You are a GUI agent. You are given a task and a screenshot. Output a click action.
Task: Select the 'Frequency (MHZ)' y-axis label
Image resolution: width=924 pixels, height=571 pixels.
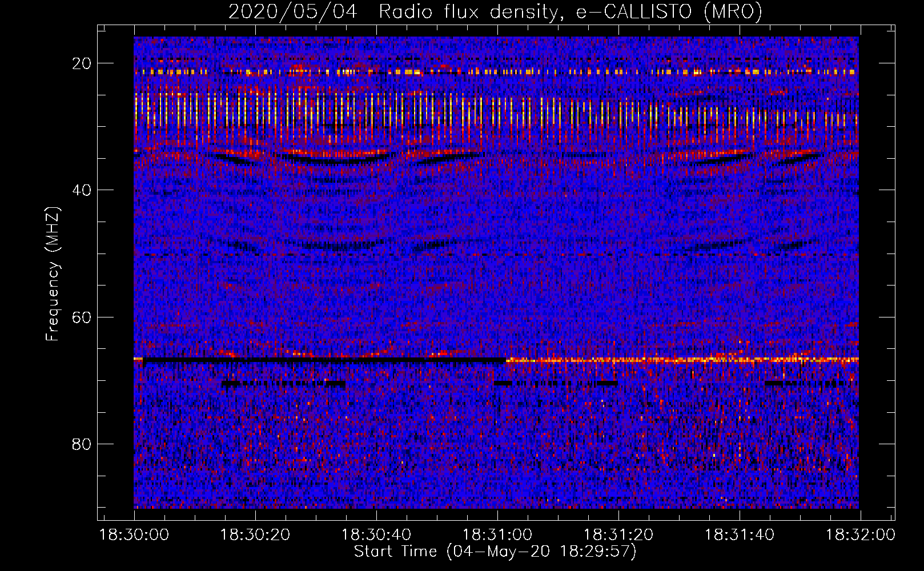(53, 274)
